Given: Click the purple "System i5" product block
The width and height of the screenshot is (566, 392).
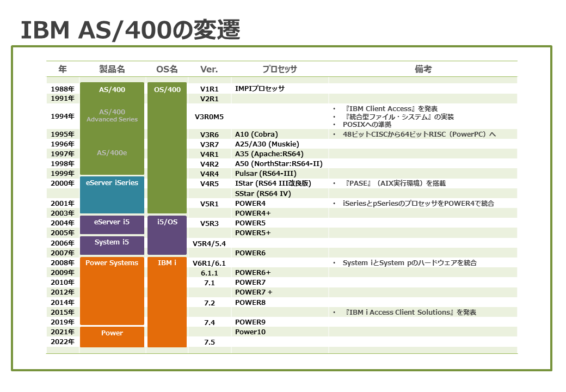Looking at the screenshot, I should (112, 245).
